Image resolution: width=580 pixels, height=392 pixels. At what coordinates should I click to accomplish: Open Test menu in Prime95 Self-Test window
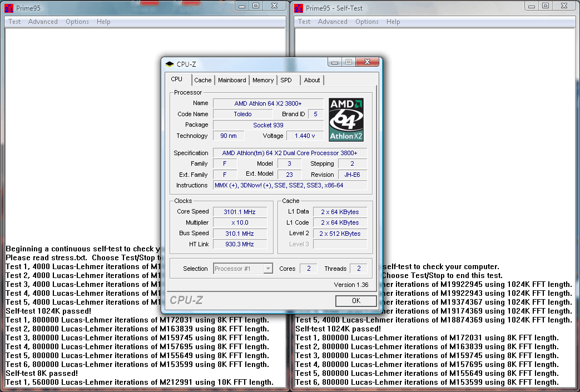pos(304,22)
